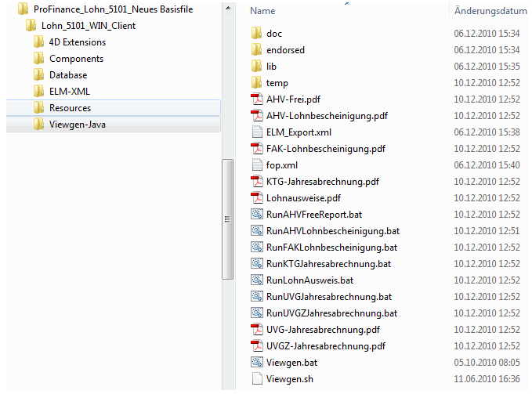532x394 pixels.
Task: Select Viewgen-Java folder in the tree
Action: point(77,125)
